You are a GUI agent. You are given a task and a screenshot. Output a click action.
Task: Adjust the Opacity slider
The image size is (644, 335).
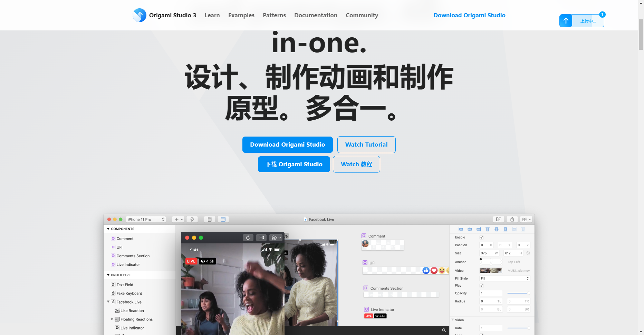518,293
